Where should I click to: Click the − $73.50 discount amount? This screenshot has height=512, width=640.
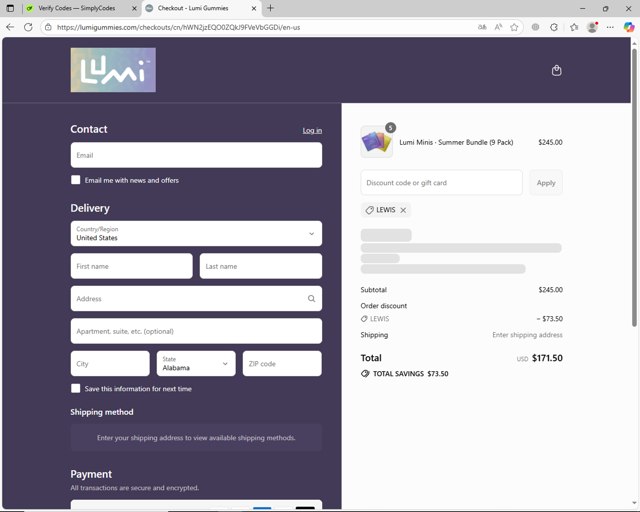tap(550, 319)
